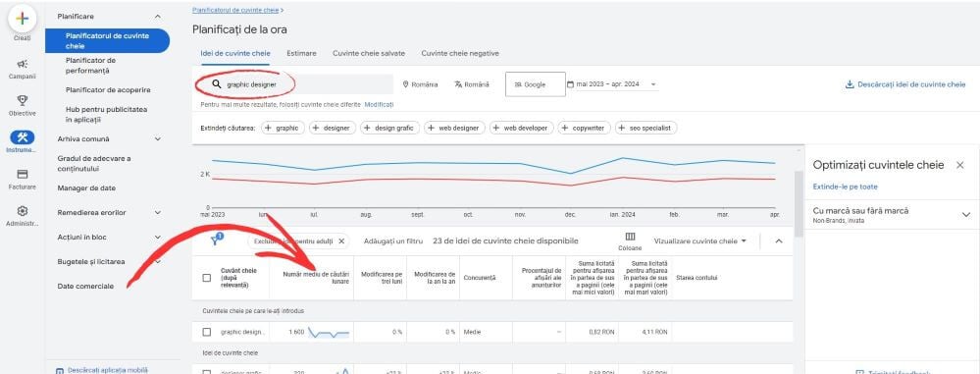Viewport: 980px width, 374px height.
Task: Tick the graphic designer row checkbox
Action: tap(207, 332)
